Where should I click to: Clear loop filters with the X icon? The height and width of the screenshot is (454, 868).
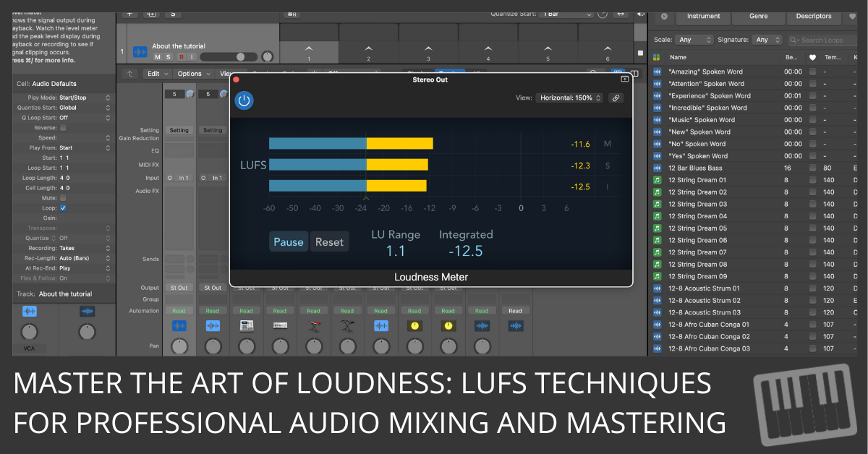click(664, 16)
